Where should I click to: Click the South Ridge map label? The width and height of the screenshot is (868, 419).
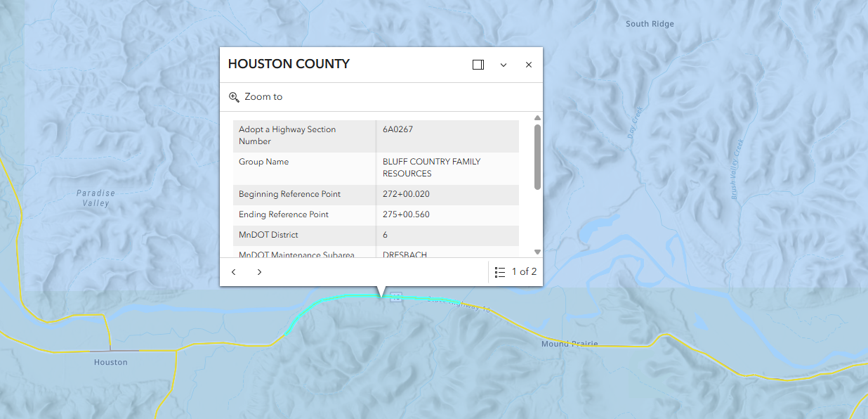pyautogui.click(x=650, y=24)
